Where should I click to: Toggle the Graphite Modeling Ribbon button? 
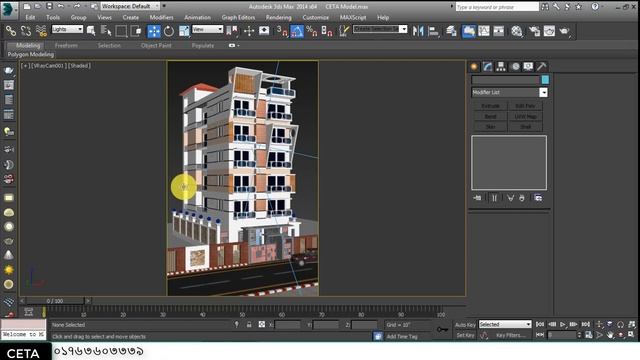coord(469,31)
